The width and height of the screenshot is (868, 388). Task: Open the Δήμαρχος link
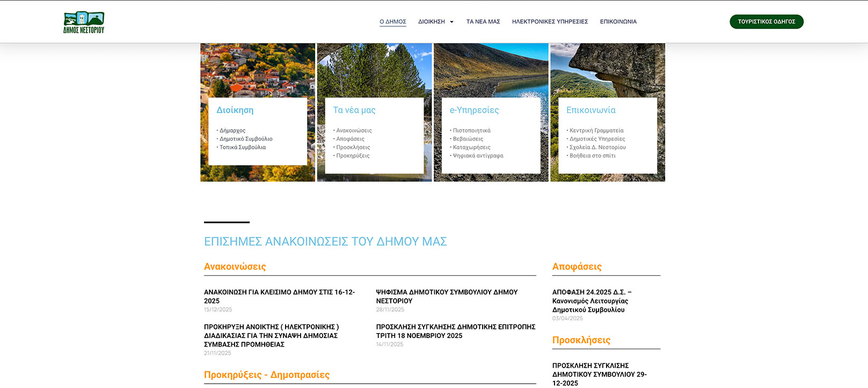tap(232, 131)
